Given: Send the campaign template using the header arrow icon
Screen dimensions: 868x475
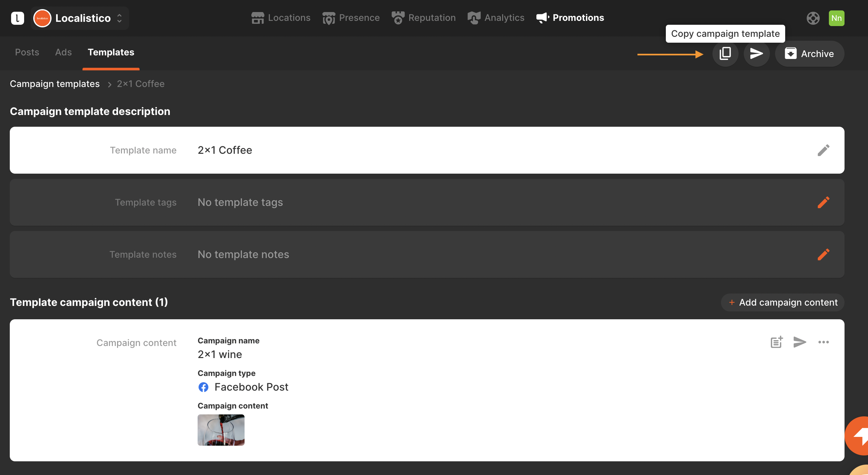Looking at the screenshot, I should (756, 53).
